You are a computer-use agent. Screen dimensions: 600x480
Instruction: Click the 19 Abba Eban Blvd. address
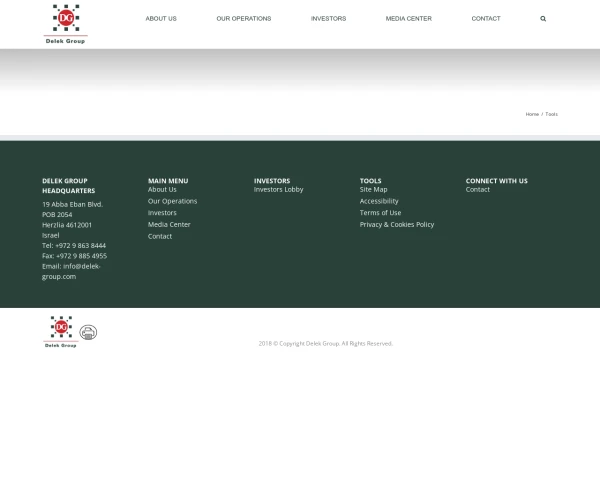click(x=72, y=204)
